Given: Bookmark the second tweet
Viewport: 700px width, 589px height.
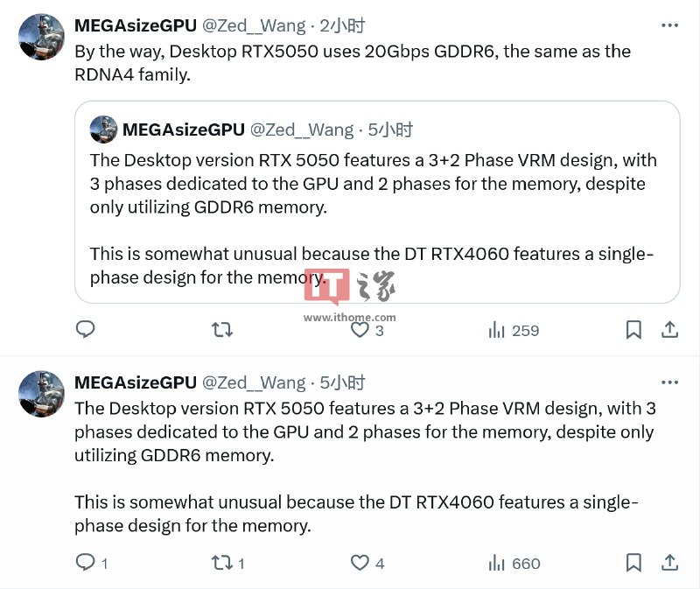Looking at the screenshot, I should [x=633, y=563].
